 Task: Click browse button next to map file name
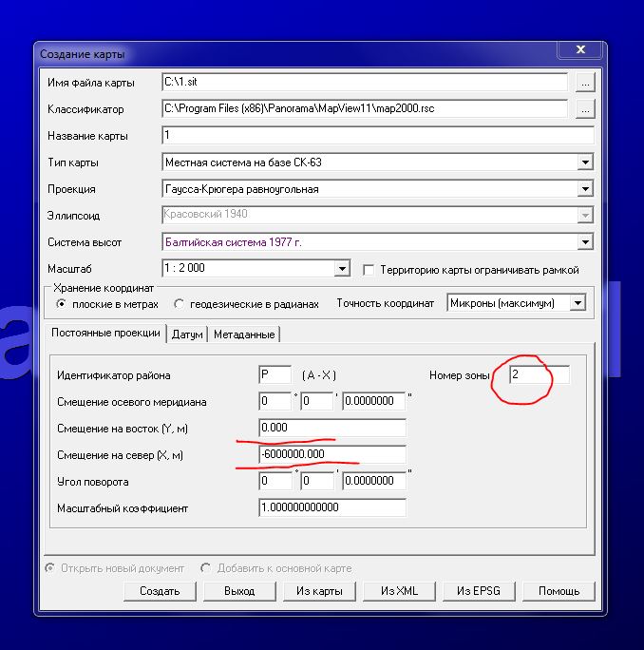click(x=585, y=83)
